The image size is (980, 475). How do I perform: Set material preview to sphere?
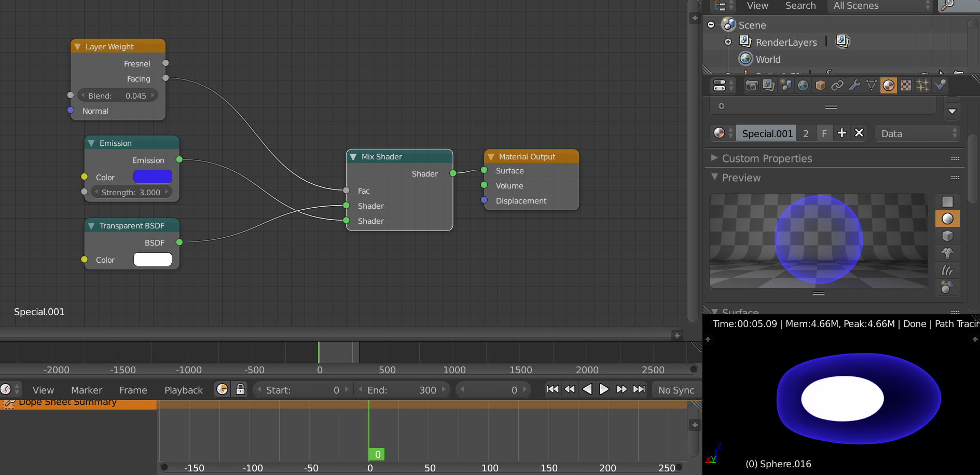tap(947, 219)
